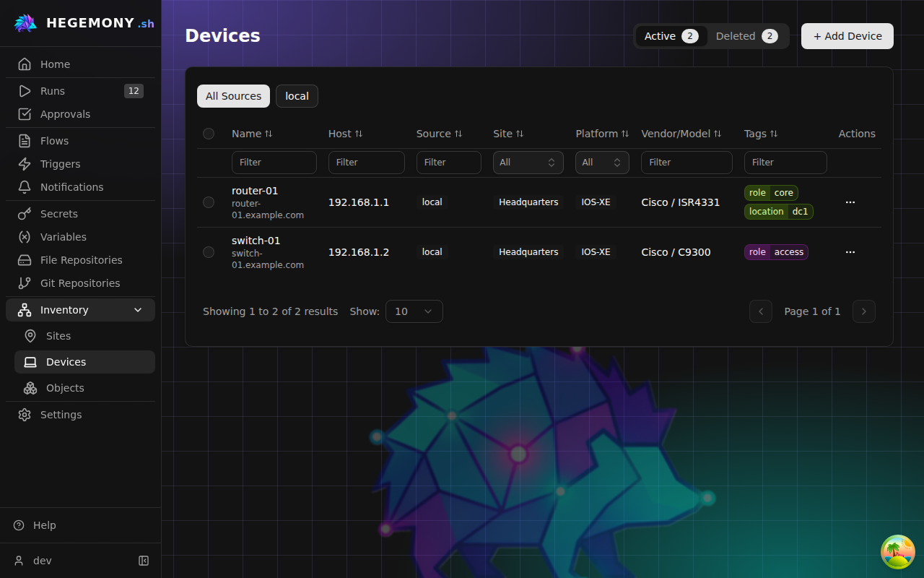924x578 pixels.
Task: Open the Site filter dropdown
Action: tap(528, 163)
